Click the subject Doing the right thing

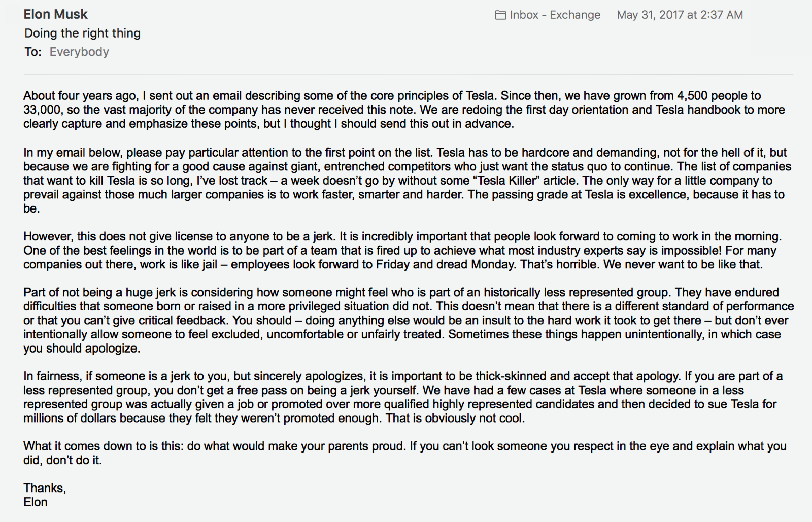(82, 33)
